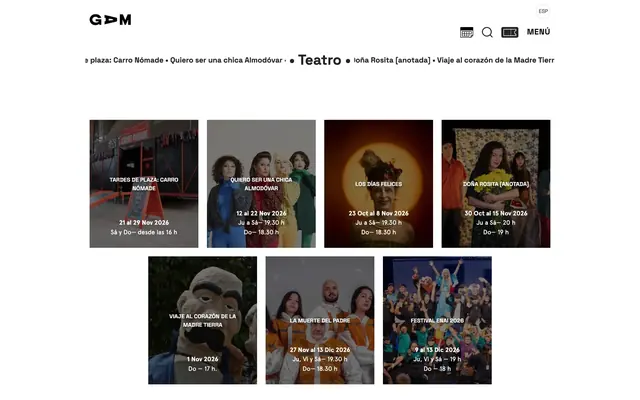This screenshot has width=640, height=400.
Task: Click the date 27 Nov al 13 Dic 2026
Action: point(320,350)
